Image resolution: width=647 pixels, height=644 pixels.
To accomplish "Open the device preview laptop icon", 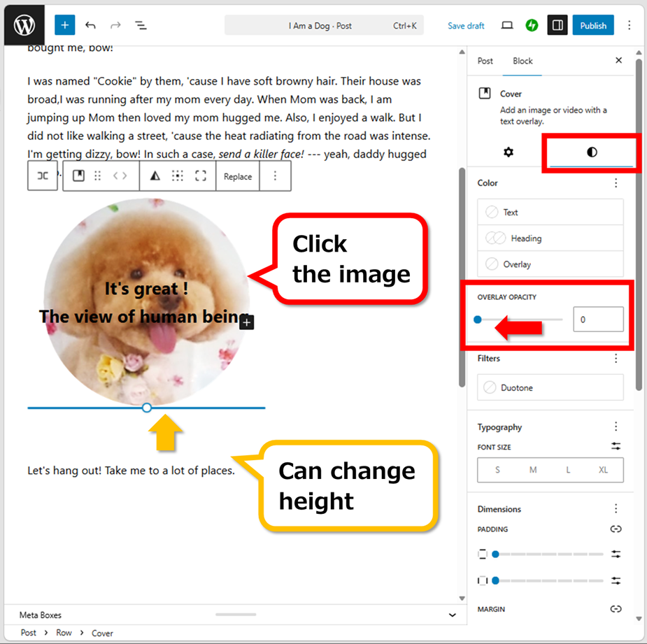I will 507,25.
